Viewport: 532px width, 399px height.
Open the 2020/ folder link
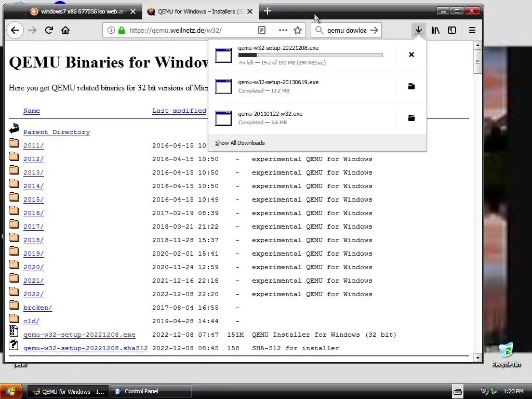click(x=34, y=268)
